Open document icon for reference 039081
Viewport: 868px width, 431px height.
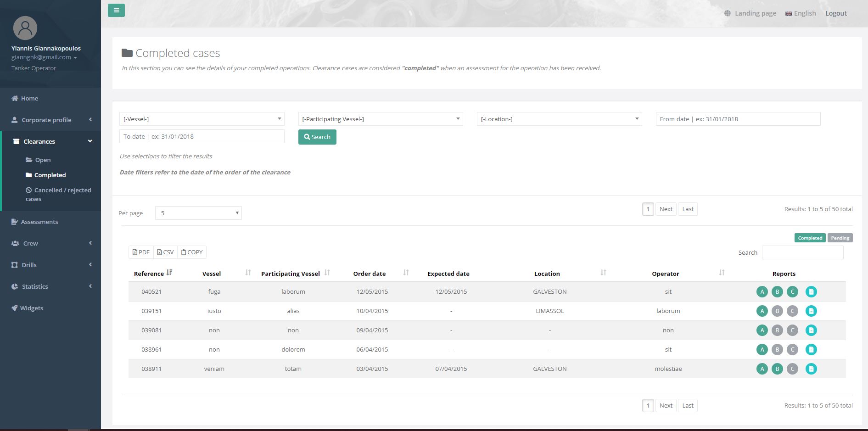[811, 330]
